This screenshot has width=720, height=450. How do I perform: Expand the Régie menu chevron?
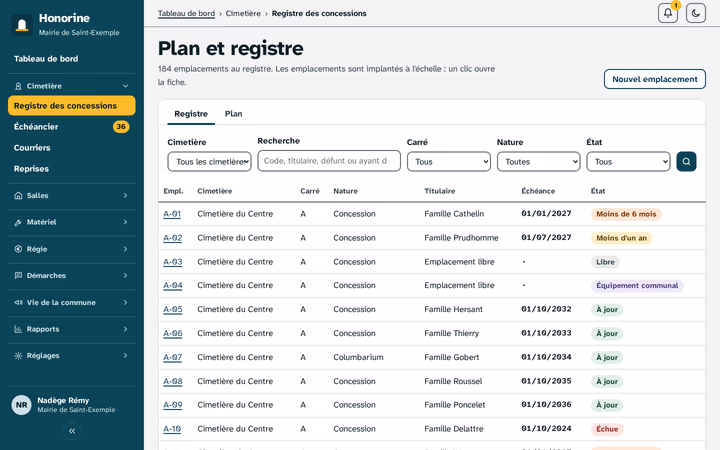tap(125, 249)
